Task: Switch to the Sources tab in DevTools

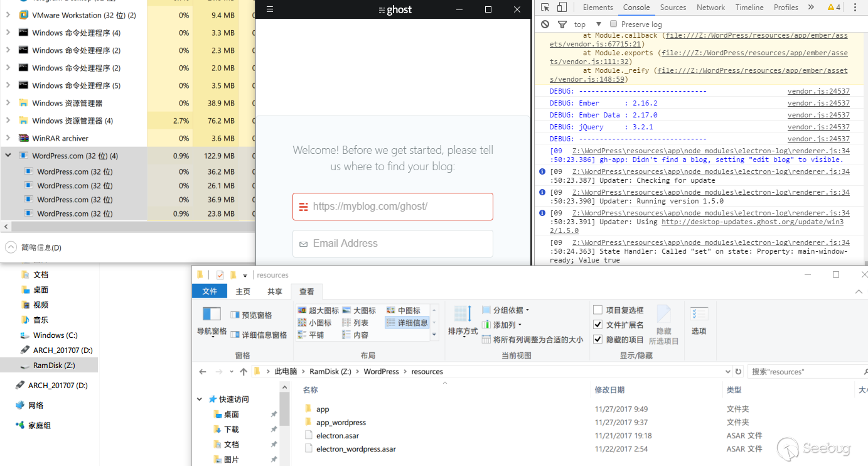Action: 673,8
